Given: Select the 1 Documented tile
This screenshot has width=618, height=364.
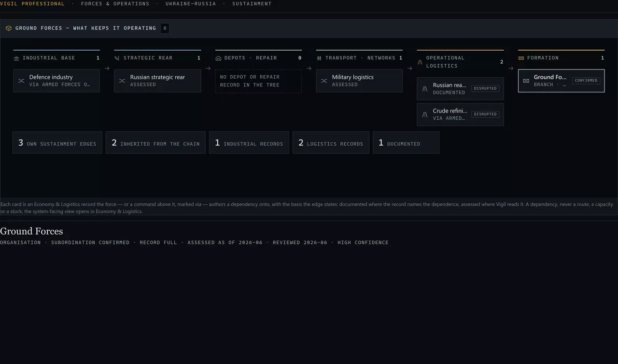Looking at the screenshot, I should [406, 142].
